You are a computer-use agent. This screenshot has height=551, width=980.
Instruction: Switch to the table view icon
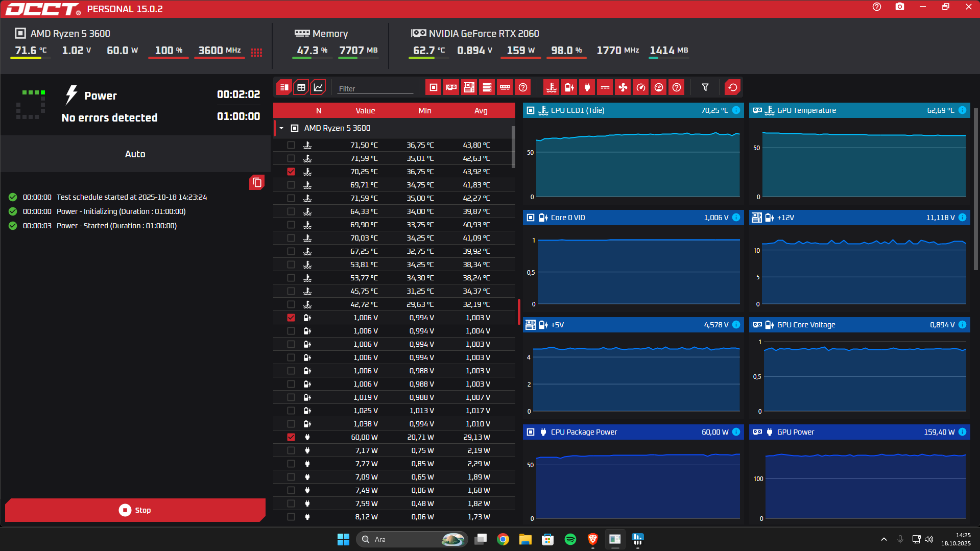(301, 87)
